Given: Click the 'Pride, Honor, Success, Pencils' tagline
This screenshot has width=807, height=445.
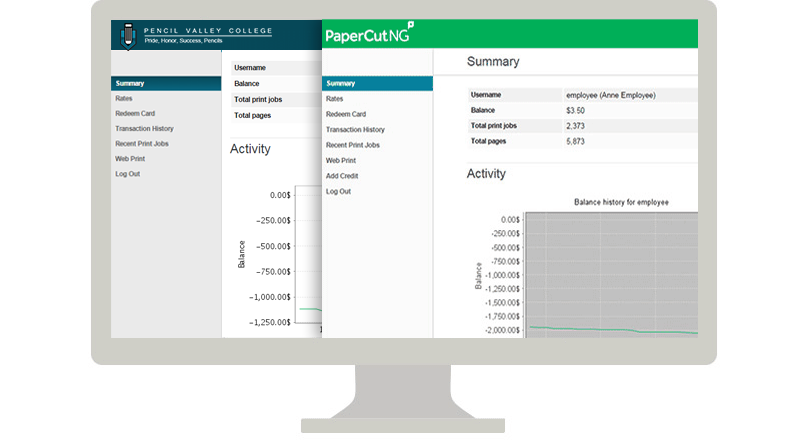Looking at the screenshot, I should point(183,41).
